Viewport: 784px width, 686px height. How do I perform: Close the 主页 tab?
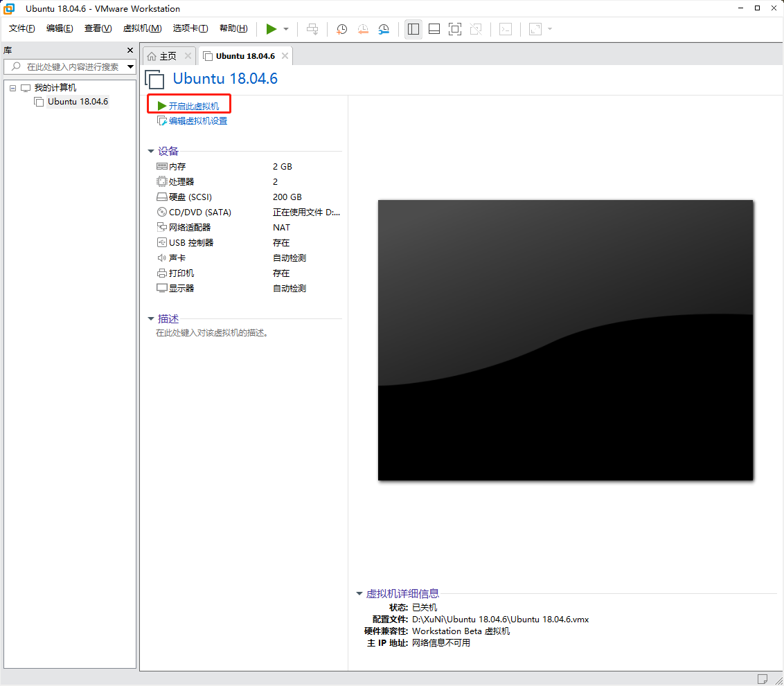point(188,56)
